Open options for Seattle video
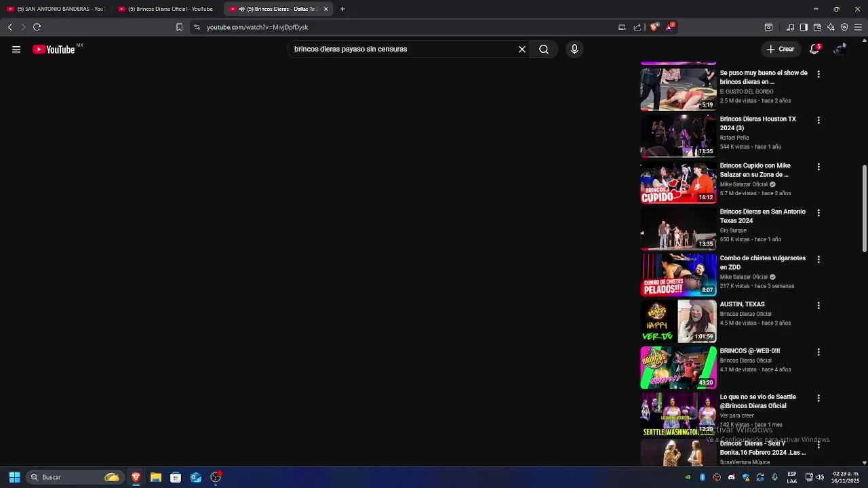Image resolution: width=868 pixels, height=488 pixels. (818, 398)
